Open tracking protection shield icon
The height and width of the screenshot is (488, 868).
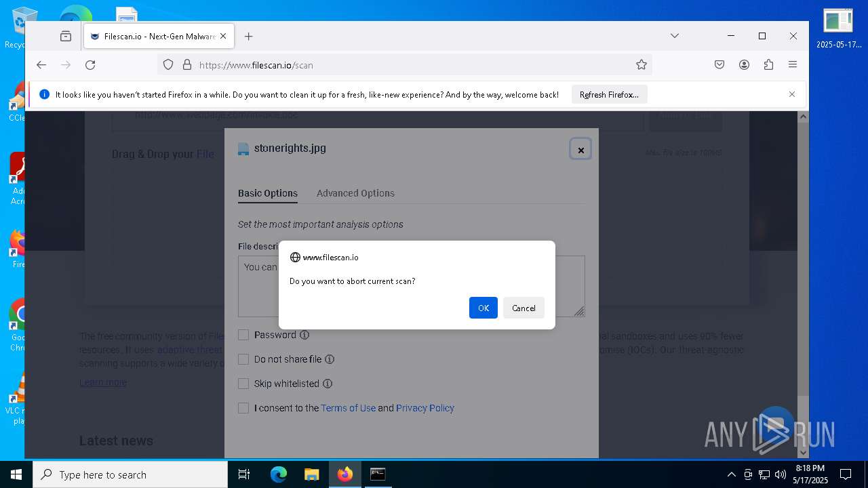pos(168,65)
